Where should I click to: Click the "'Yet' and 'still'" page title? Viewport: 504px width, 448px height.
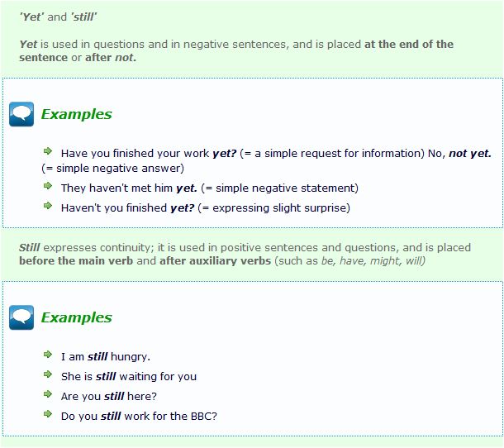[x=58, y=17]
